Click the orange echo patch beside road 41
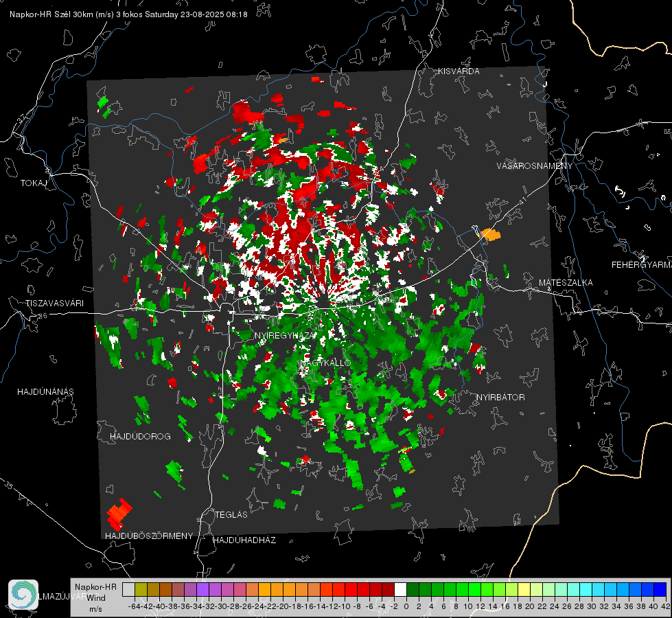 coord(490,235)
